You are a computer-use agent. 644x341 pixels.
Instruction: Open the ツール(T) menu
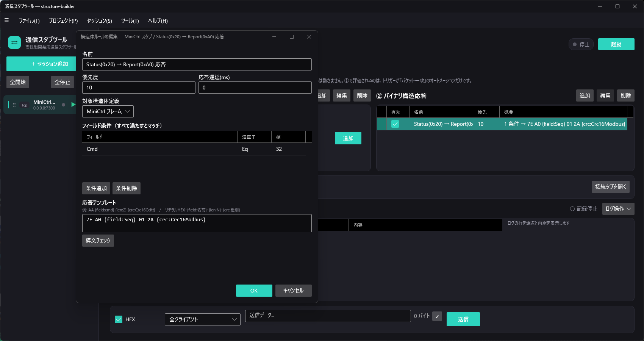click(130, 21)
